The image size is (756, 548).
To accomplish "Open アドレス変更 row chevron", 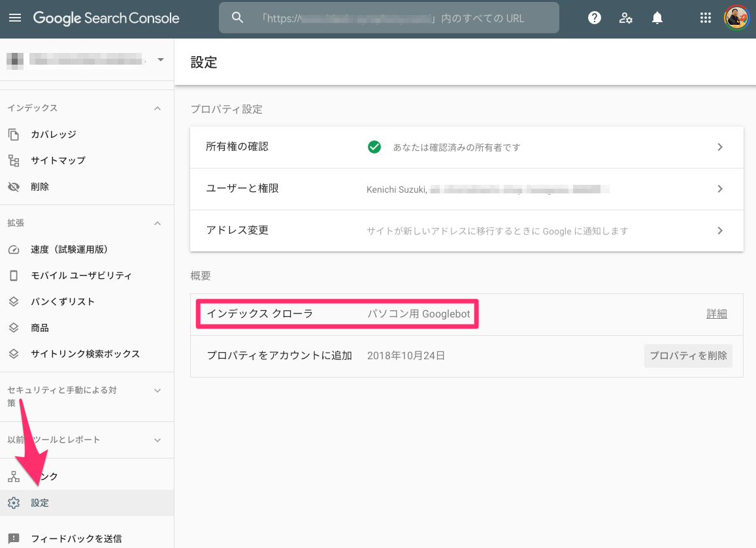I will point(720,231).
